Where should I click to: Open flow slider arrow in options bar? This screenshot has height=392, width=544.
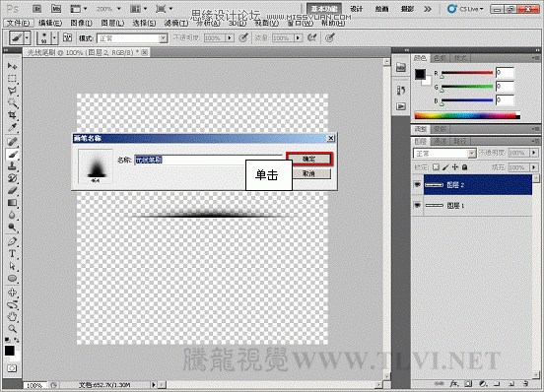(298, 37)
